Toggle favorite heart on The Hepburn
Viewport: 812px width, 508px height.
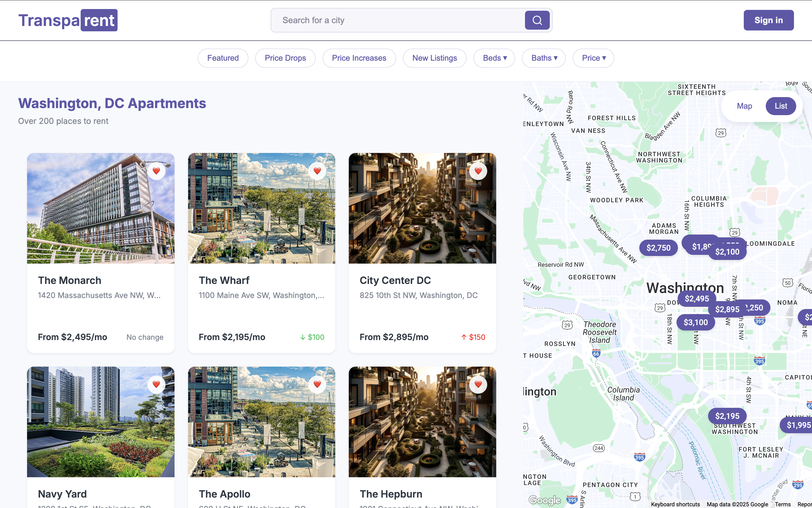click(478, 384)
